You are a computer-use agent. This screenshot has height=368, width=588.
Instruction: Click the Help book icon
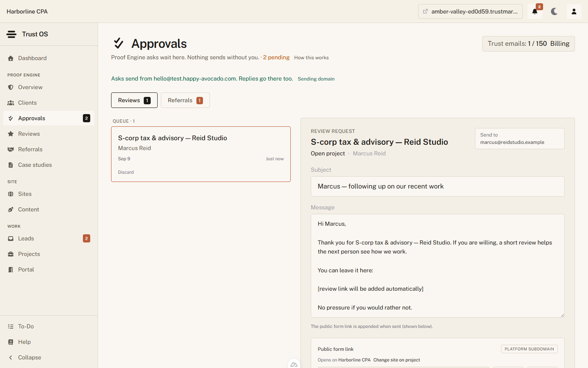click(11, 342)
